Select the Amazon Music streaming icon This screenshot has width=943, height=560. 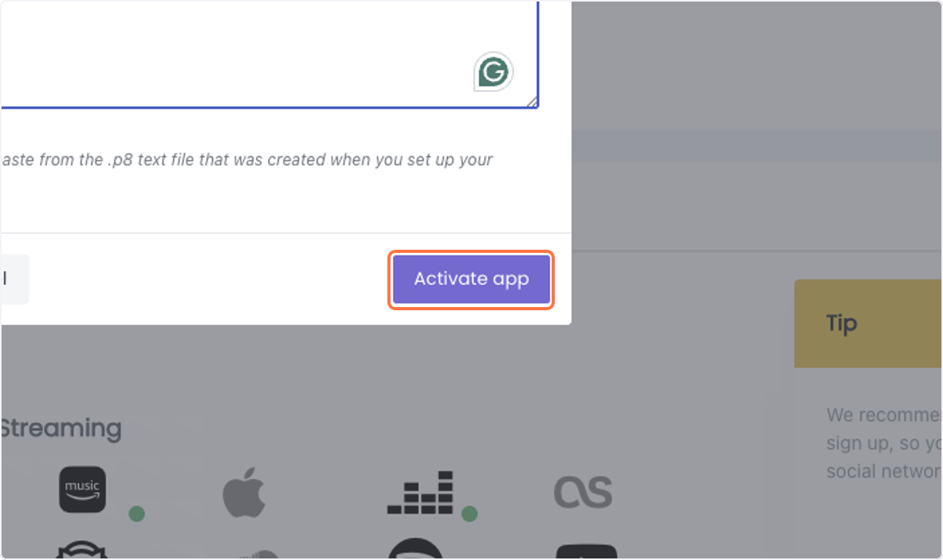pyautogui.click(x=83, y=489)
